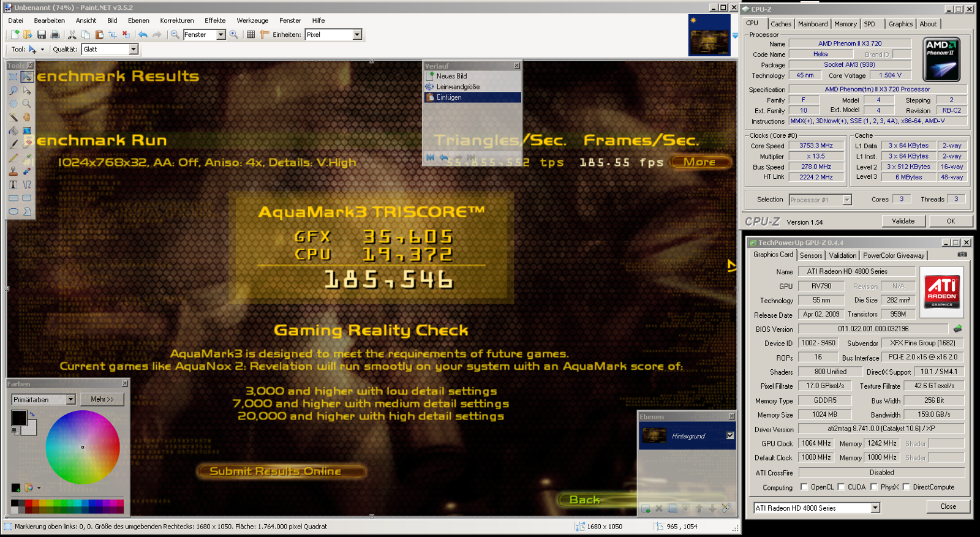The width and height of the screenshot is (980, 537).
Task: Select the Paint Bucket tool
Action: [13, 130]
